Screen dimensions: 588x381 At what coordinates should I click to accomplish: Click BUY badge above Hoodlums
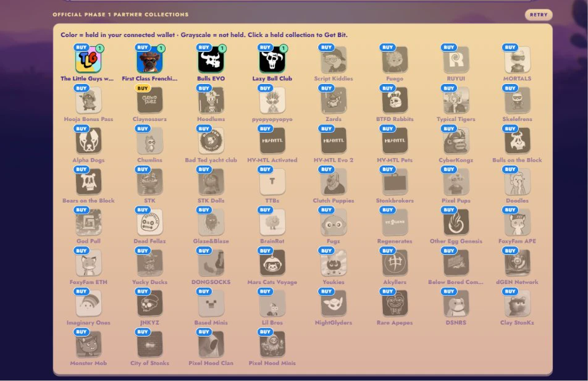click(204, 88)
